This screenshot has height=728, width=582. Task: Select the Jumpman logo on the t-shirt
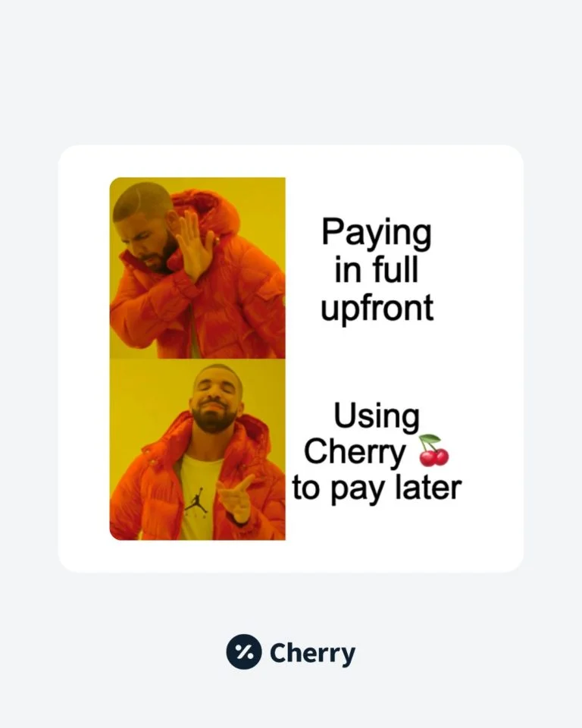[196, 501]
